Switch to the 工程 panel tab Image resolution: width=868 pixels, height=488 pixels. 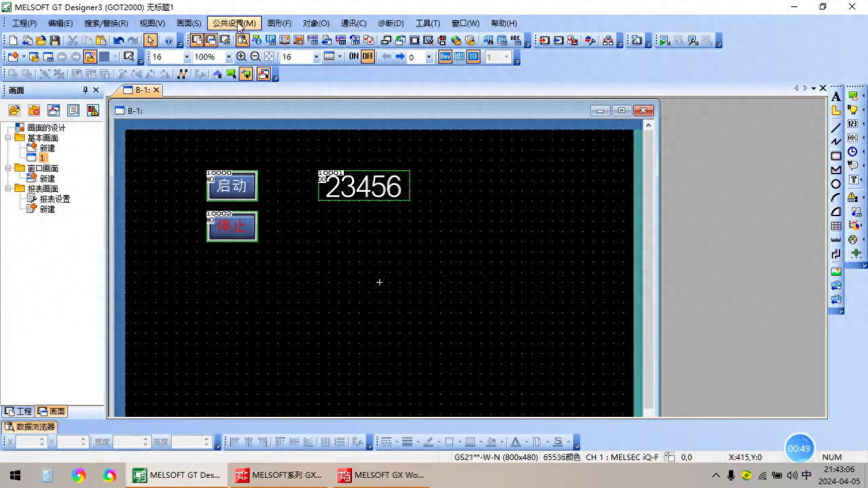(18, 411)
